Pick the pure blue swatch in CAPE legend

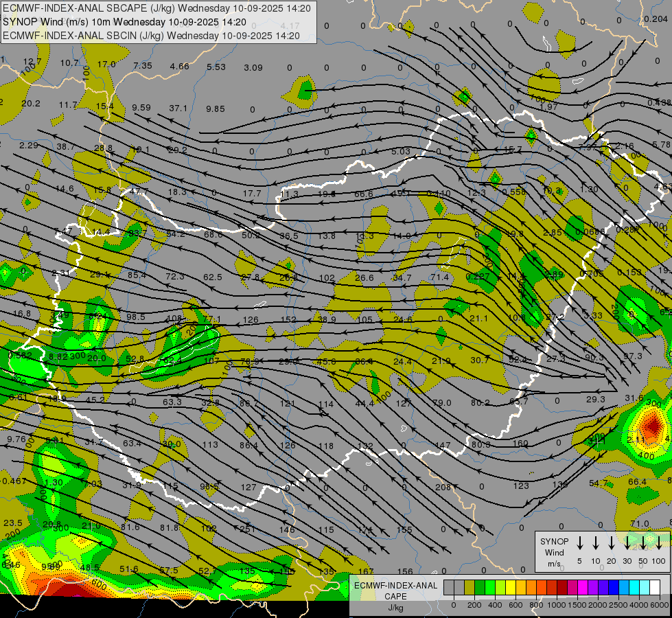pyautogui.click(x=614, y=587)
